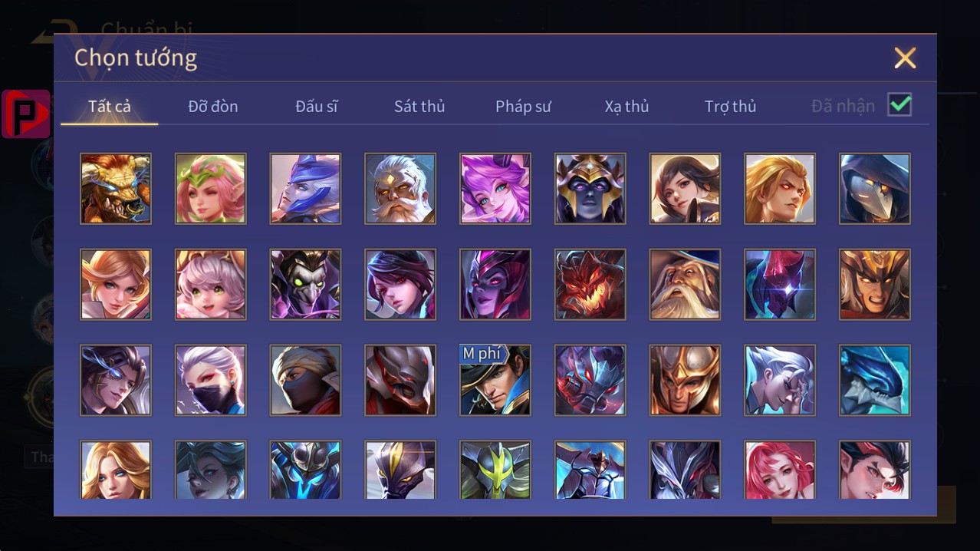
Task: Choose the hooded plague-mask hero portrait
Action: (875, 189)
